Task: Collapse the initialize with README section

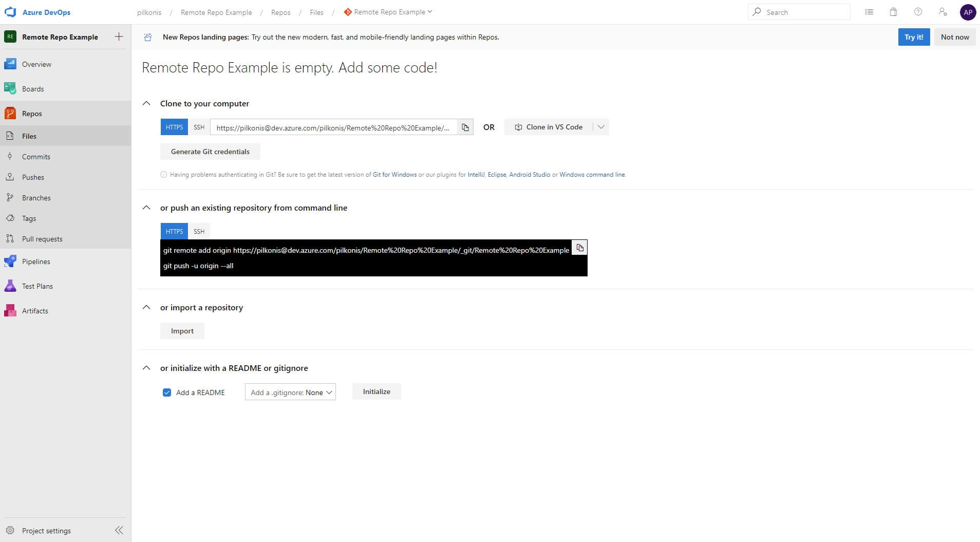Action: tap(146, 368)
